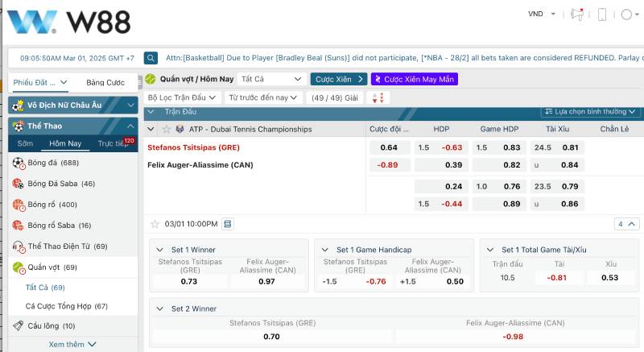Bet Set 2 Winner Tsitsipas 0.70

pos(272,337)
